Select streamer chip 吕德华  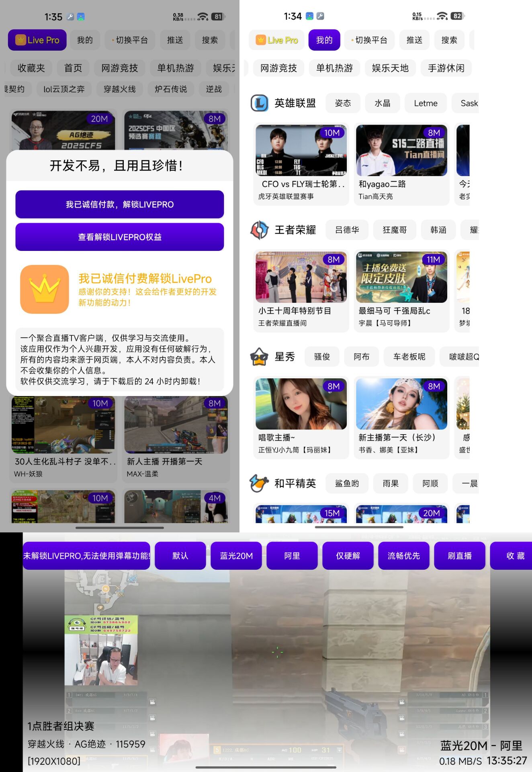pyautogui.click(x=347, y=230)
